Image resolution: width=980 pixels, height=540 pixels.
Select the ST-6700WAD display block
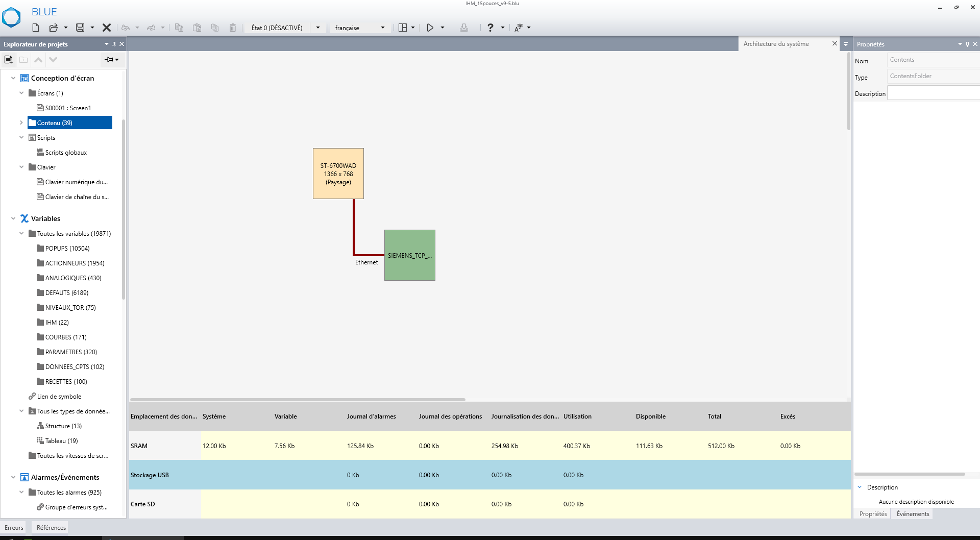[x=338, y=174]
